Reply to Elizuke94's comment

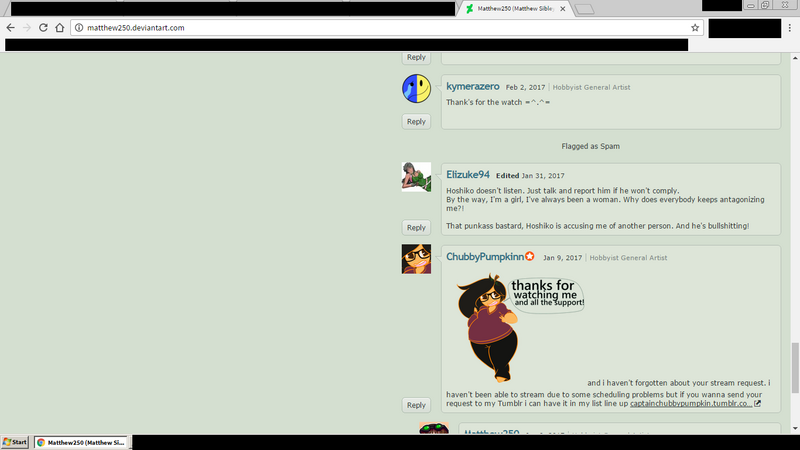tap(416, 227)
